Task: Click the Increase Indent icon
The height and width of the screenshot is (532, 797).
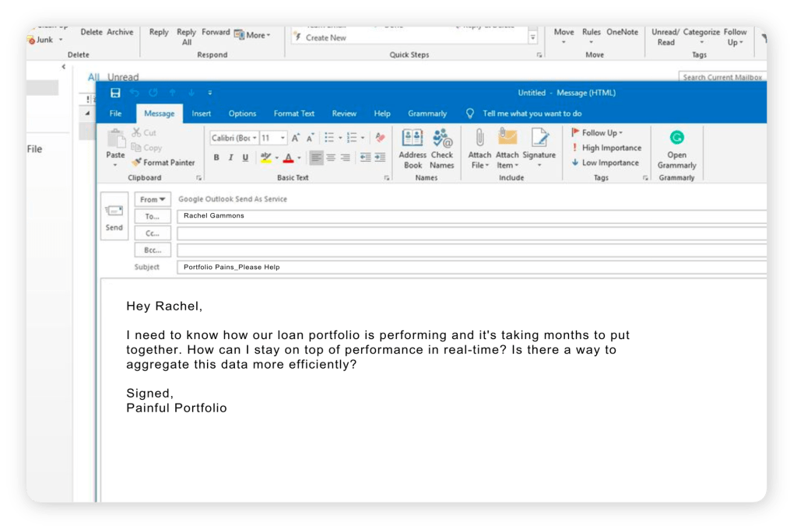Action: (380, 158)
